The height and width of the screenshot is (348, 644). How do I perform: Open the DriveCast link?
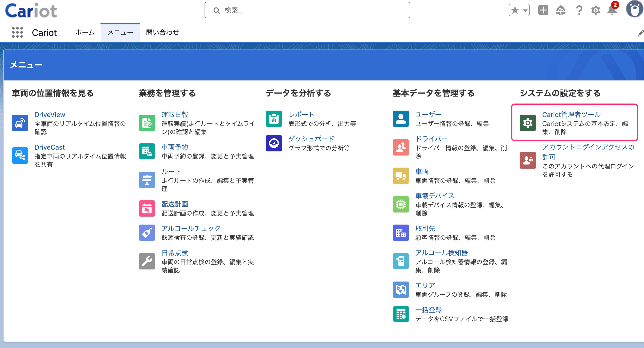[x=50, y=147]
